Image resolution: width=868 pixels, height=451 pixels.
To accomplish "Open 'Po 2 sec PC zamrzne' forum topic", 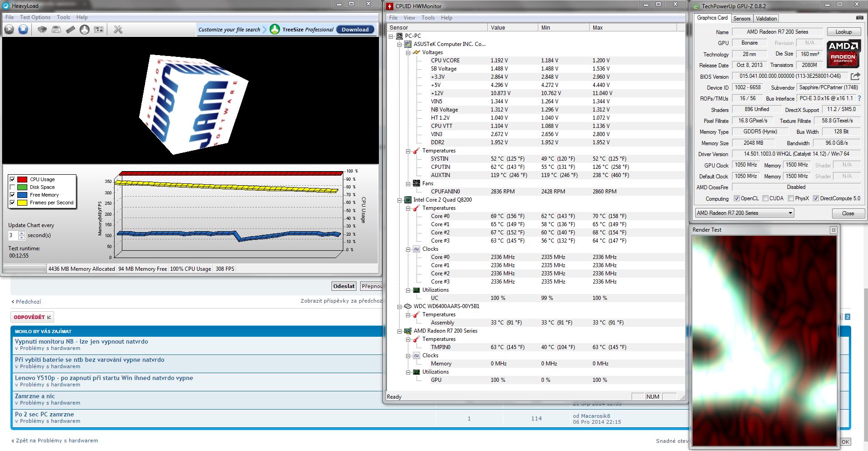I will [x=44, y=414].
